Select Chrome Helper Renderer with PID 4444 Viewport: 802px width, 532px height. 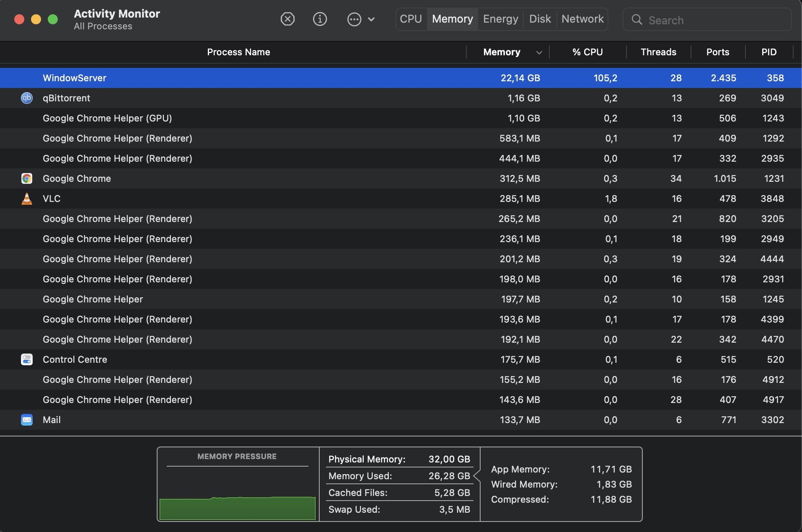(401, 259)
